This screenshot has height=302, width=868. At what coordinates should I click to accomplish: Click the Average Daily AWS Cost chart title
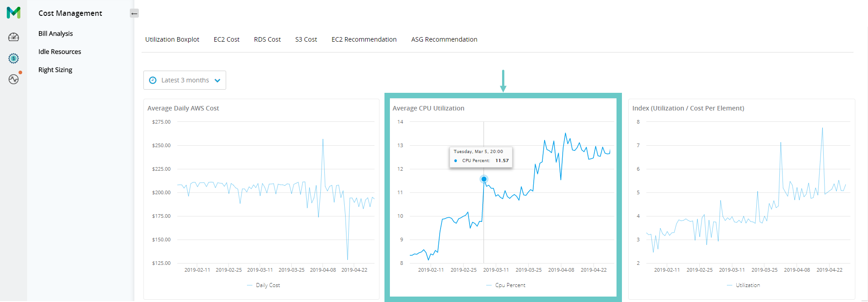tap(183, 108)
